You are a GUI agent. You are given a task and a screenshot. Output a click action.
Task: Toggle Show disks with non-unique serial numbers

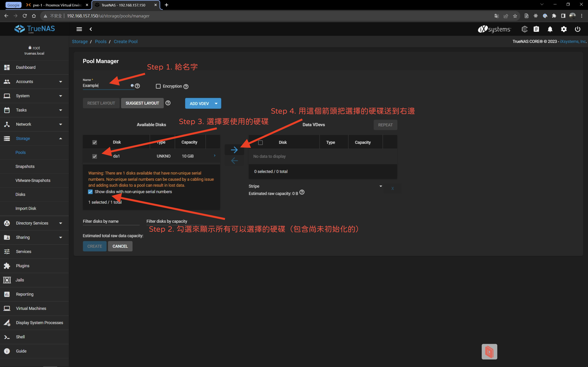(90, 192)
